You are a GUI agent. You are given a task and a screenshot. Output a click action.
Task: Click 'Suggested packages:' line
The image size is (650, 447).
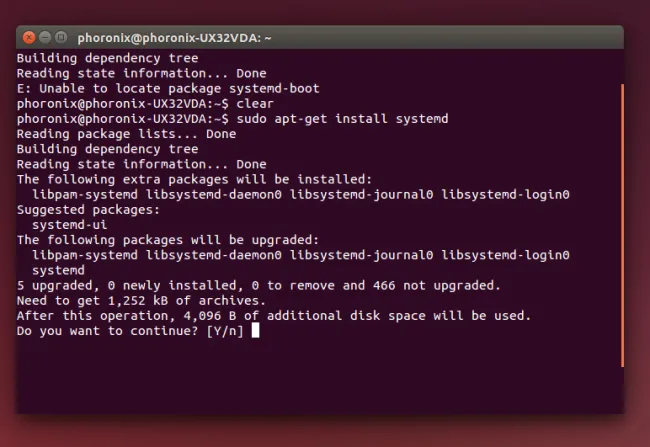point(88,210)
